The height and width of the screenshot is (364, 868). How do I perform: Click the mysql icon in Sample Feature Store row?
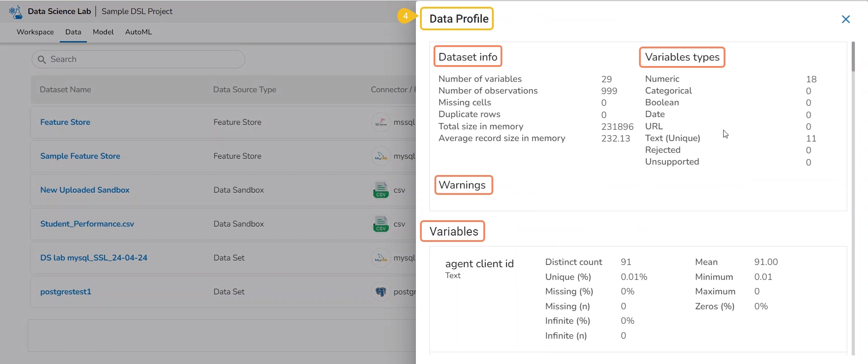point(381,156)
